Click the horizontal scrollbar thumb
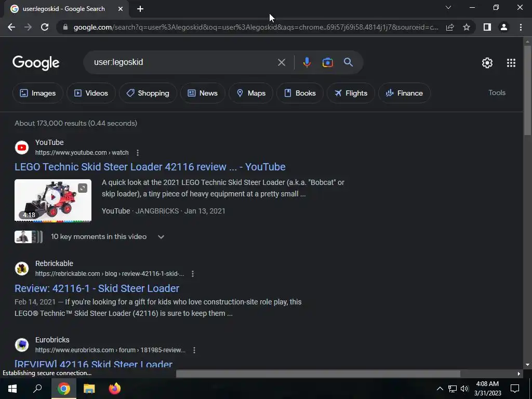 tap(318, 374)
